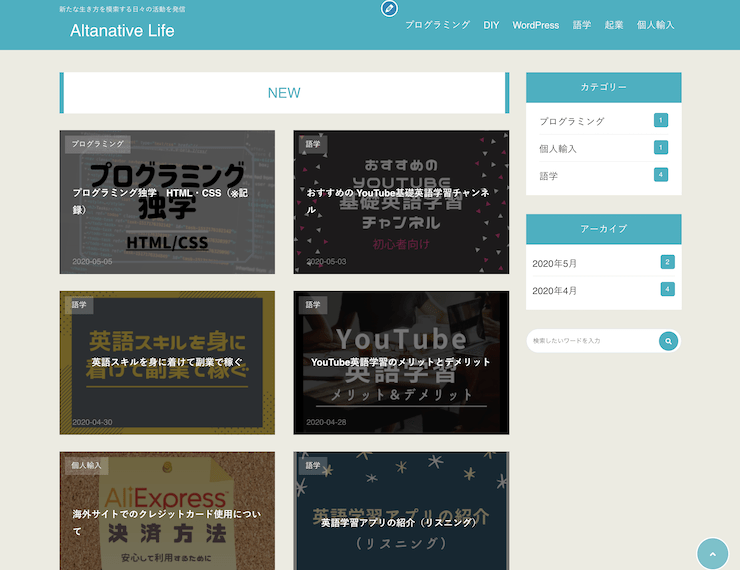The image size is (740, 570).
Task: Select the 2020年5月 archive link
Action: pos(555,263)
